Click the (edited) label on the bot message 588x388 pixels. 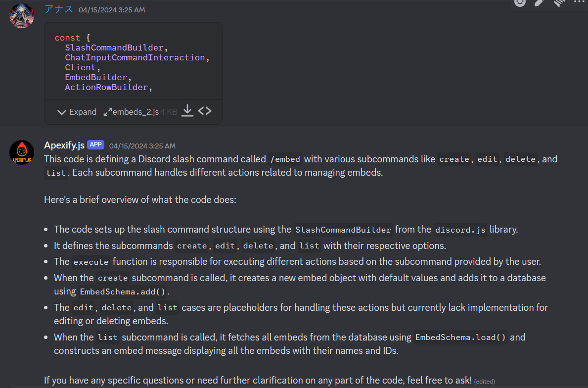click(x=484, y=381)
